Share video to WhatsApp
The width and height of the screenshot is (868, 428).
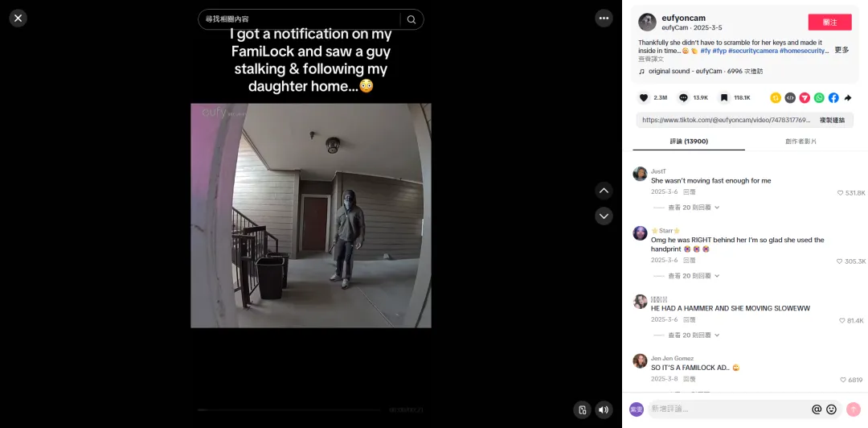coord(819,97)
